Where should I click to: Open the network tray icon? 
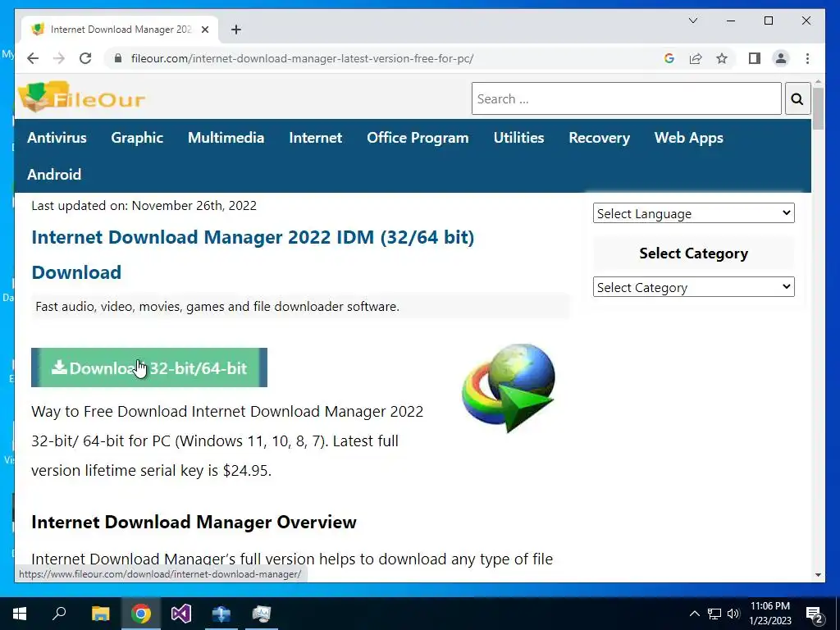coord(714,614)
